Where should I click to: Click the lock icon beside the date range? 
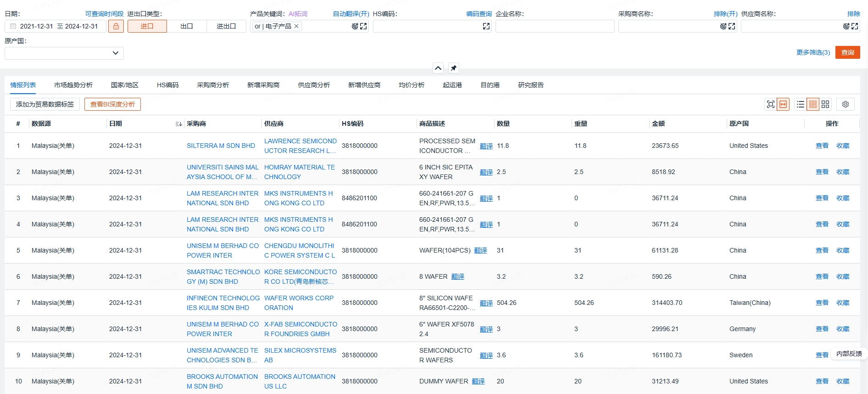coord(116,26)
